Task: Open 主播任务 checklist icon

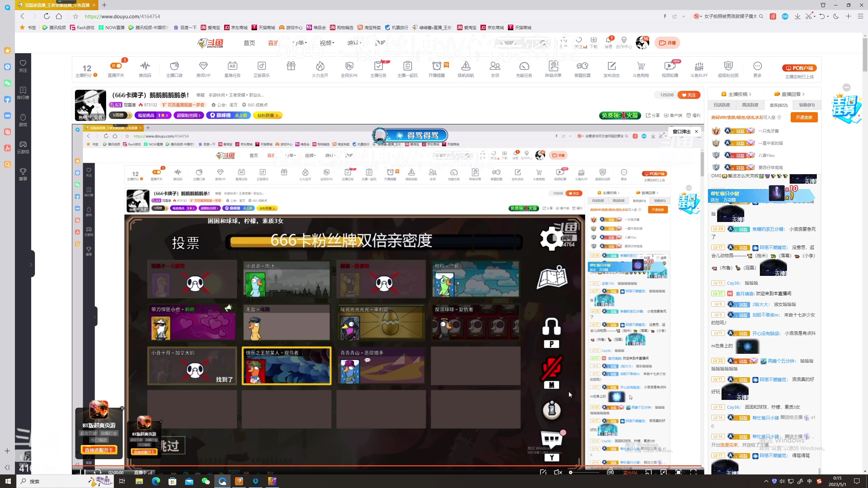Action: coord(378,66)
